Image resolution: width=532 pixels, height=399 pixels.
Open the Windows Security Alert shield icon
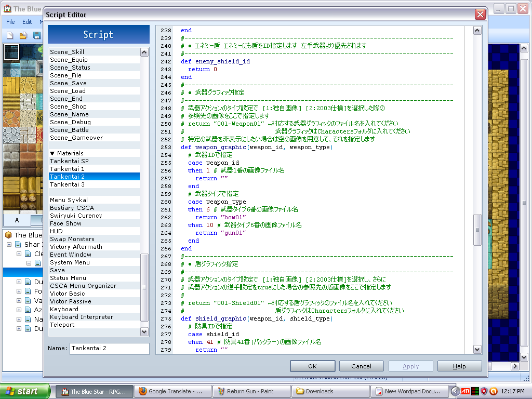pos(484,391)
